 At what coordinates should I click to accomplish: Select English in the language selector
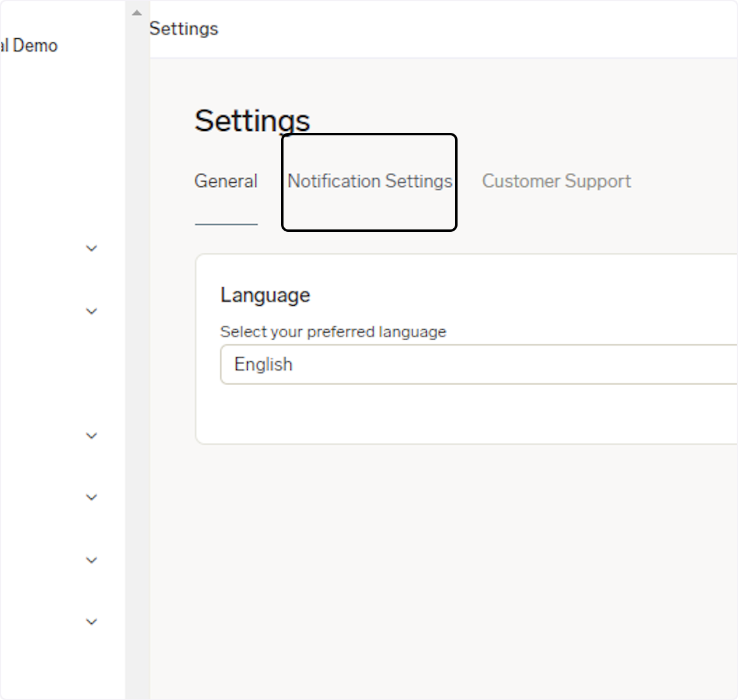coord(263,364)
